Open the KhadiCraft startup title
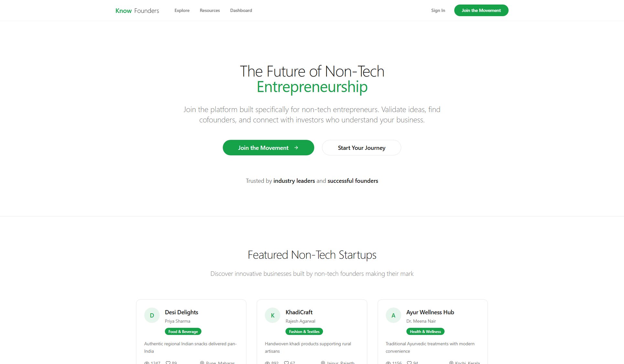Screen dimensions: 624x364 [299, 312]
